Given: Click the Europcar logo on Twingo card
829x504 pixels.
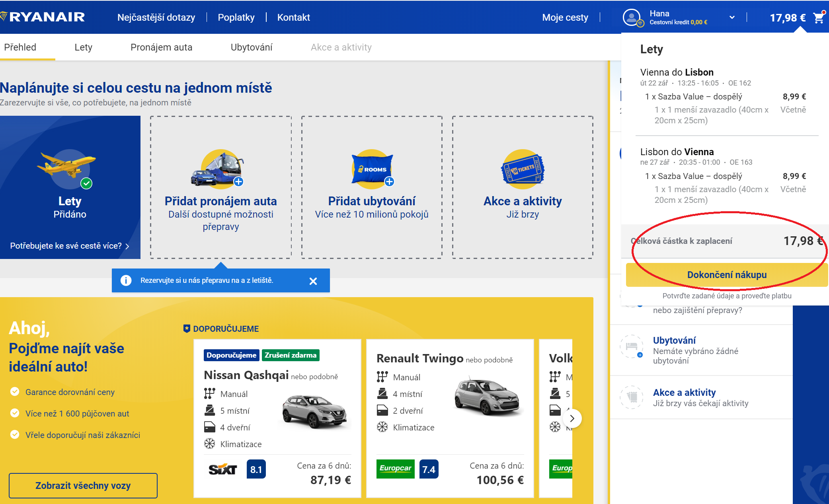Looking at the screenshot, I should click(395, 469).
